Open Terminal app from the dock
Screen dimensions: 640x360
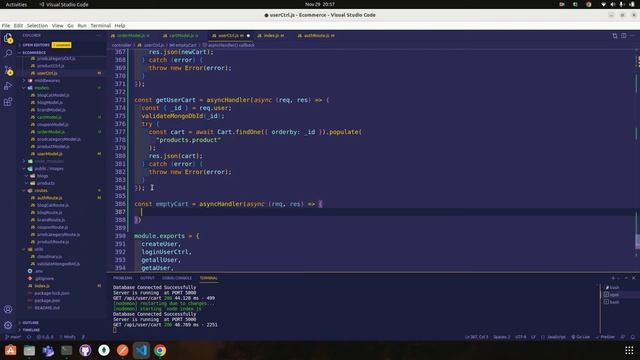[67, 350]
